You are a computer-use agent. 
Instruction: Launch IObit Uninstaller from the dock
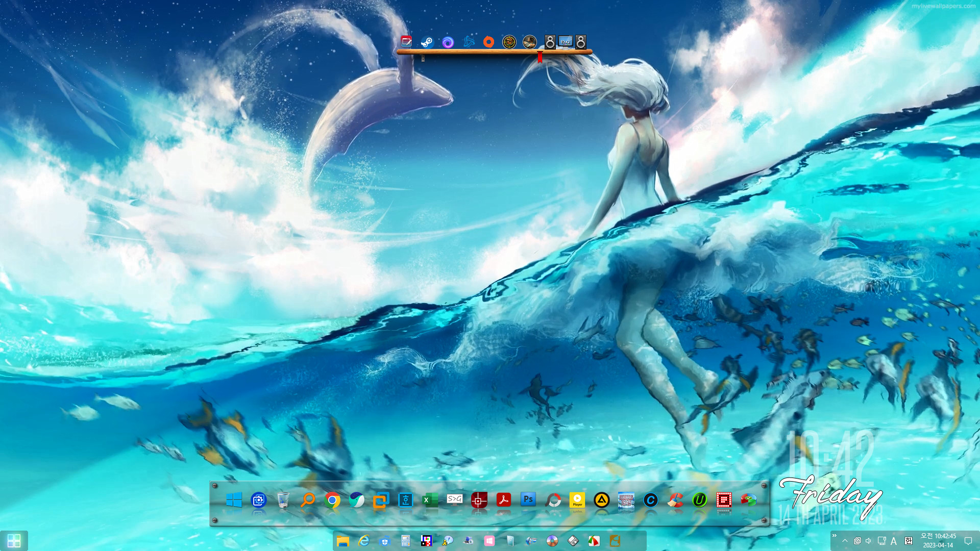(x=700, y=500)
